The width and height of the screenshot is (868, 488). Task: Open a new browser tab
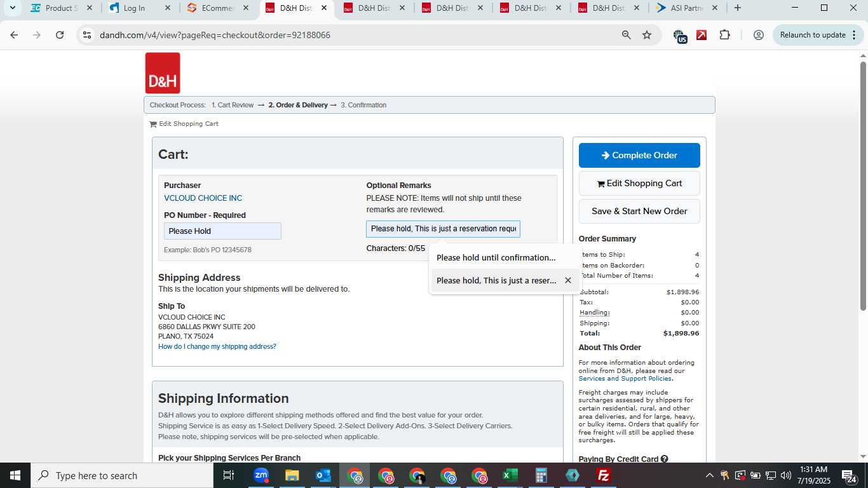(x=737, y=8)
